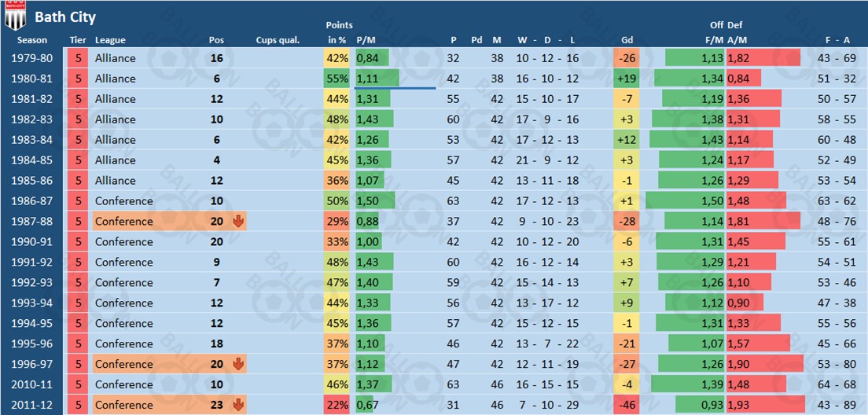This screenshot has width=868, height=415.
Task: Select the Season column header
Action: tap(32, 40)
